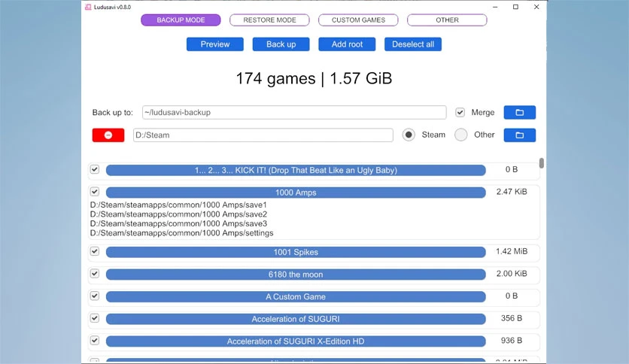Expand Acceleration of SUGURI X-Edition HD bar
This screenshot has height=364, width=629.
pos(296,341)
